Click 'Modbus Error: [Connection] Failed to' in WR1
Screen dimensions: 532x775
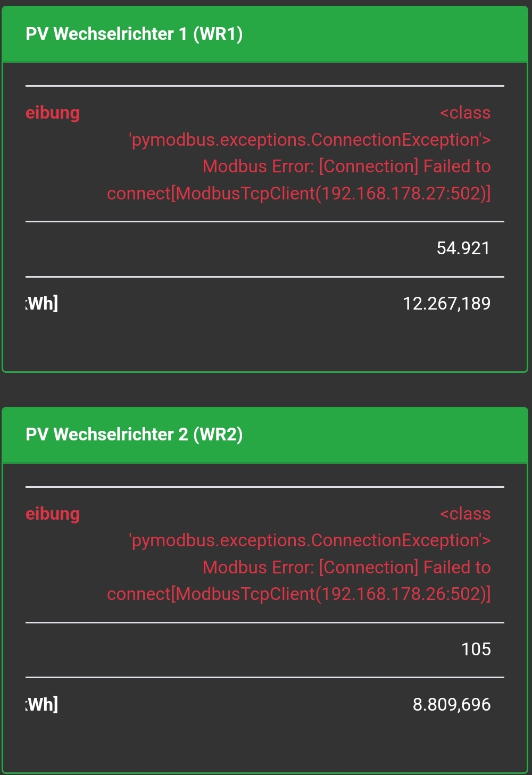point(346,166)
